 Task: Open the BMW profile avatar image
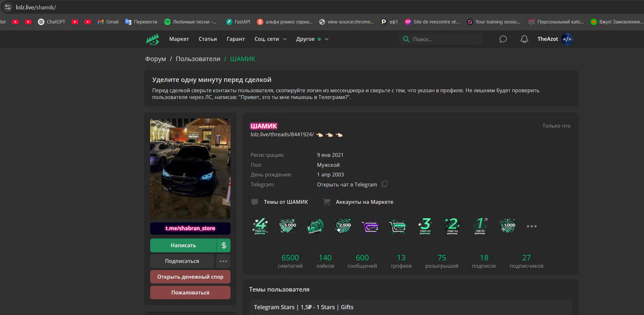(x=190, y=169)
